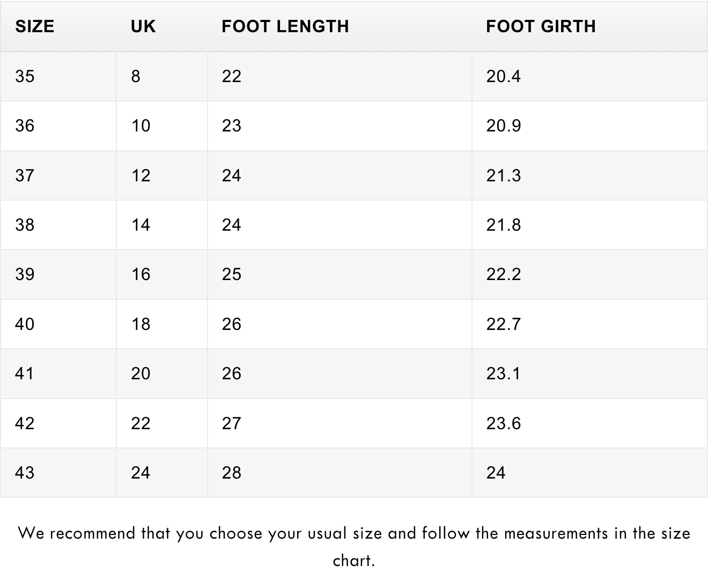The width and height of the screenshot is (708, 588).
Task: Select size 36 cell
Action: pyautogui.click(x=58, y=126)
